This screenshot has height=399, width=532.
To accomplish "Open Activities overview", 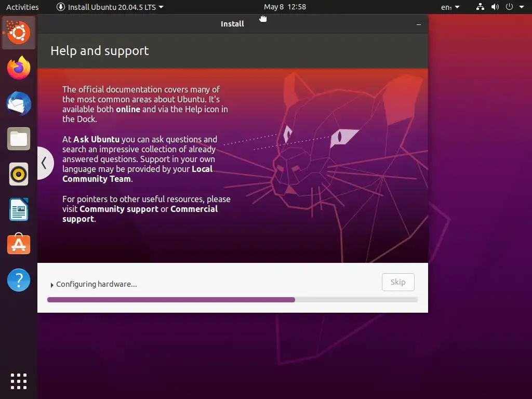I will click(x=22, y=7).
